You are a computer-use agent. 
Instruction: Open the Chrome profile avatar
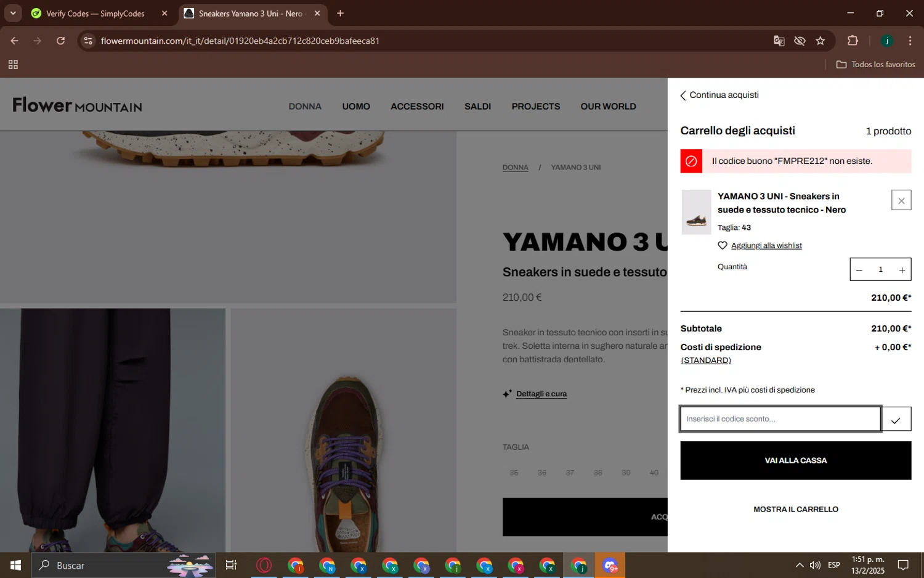click(887, 41)
